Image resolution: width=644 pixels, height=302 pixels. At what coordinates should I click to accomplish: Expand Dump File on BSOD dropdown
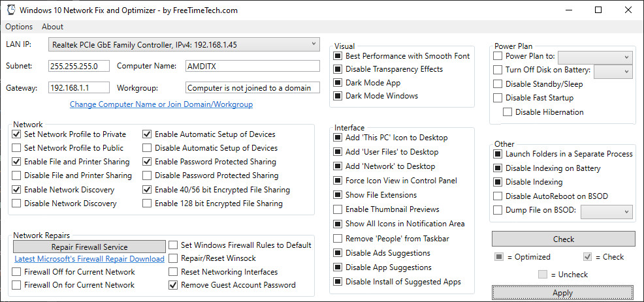pyautogui.click(x=607, y=211)
